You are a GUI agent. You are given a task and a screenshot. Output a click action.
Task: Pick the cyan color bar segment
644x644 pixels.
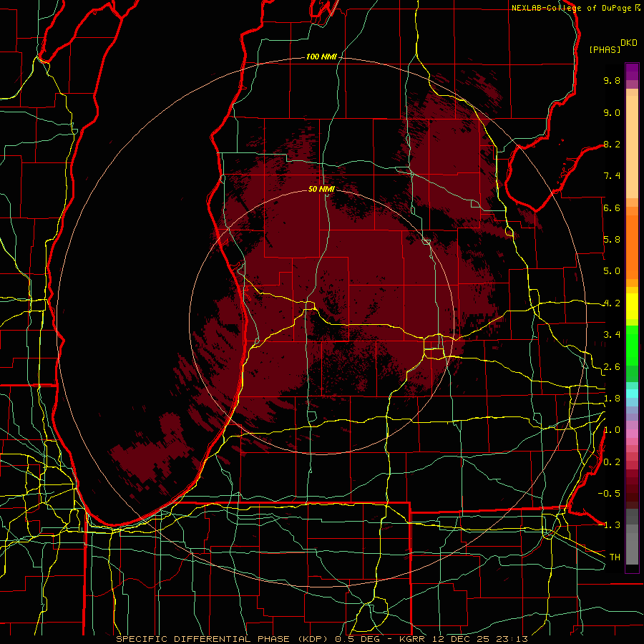[632, 394]
